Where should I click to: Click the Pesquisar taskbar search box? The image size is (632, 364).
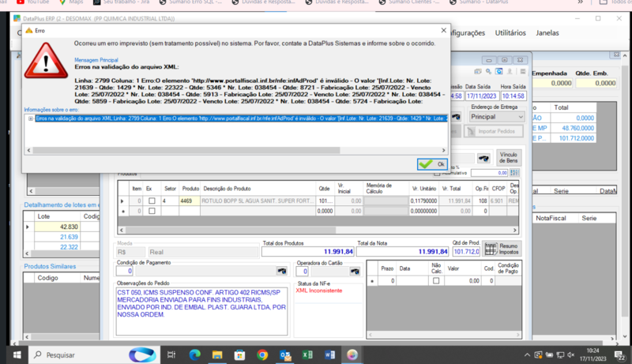tap(92, 355)
